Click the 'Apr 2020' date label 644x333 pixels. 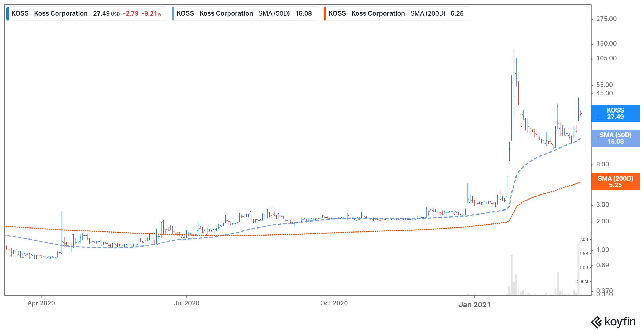[x=41, y=303]
